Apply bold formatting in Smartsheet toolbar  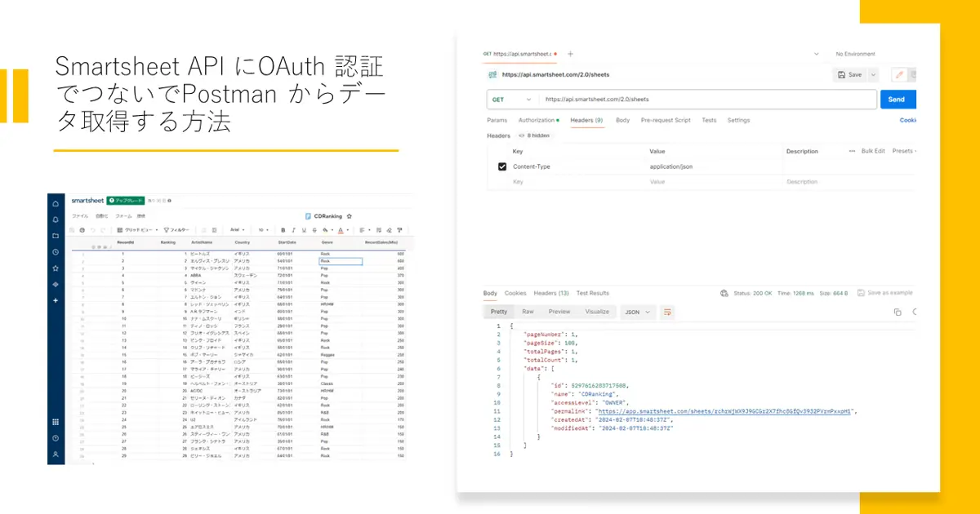[283, 230]
